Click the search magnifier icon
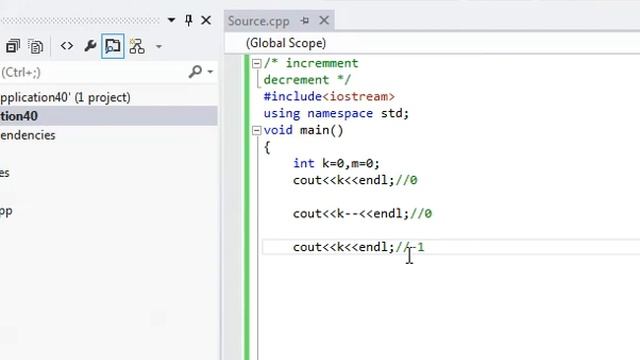 [x=196, y=72]
